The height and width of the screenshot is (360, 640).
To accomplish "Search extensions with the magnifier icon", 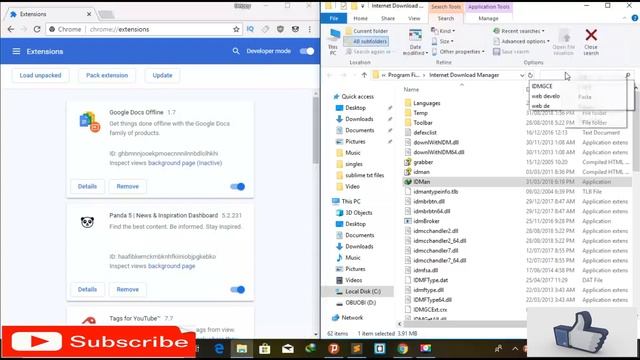I will tap(236, 51).
